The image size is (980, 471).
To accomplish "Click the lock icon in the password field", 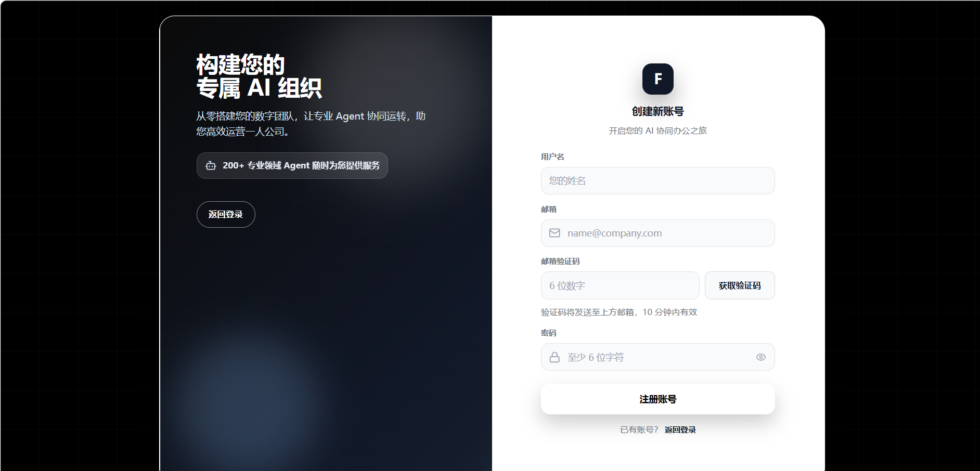I will pos(555,357).
